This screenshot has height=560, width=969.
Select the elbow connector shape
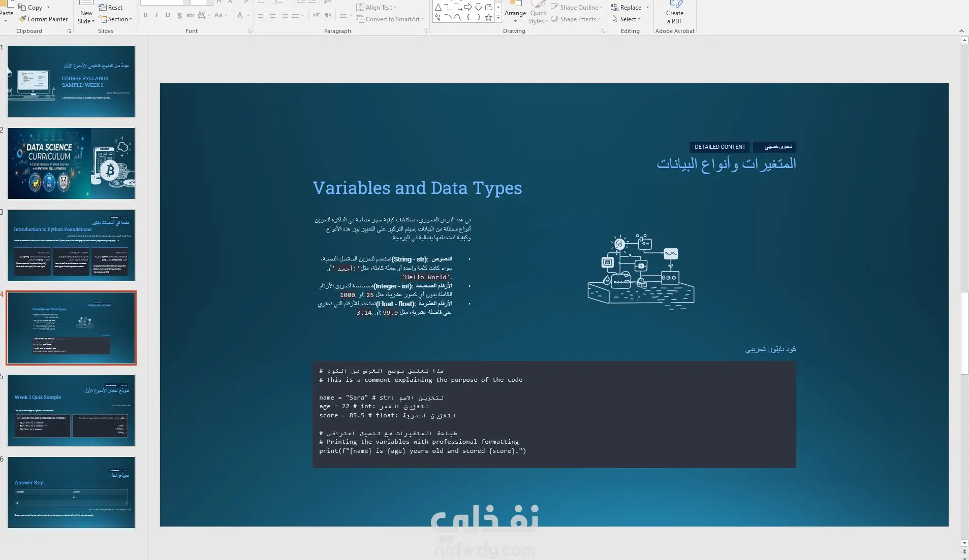click(x=448, y=7)
